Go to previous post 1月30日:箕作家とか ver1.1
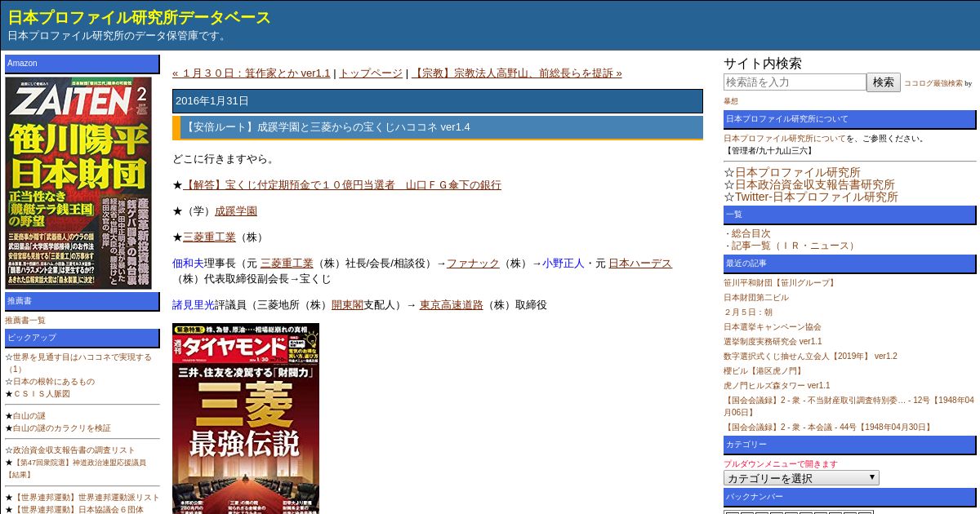980x514 pixels. (x=252, y=73)
